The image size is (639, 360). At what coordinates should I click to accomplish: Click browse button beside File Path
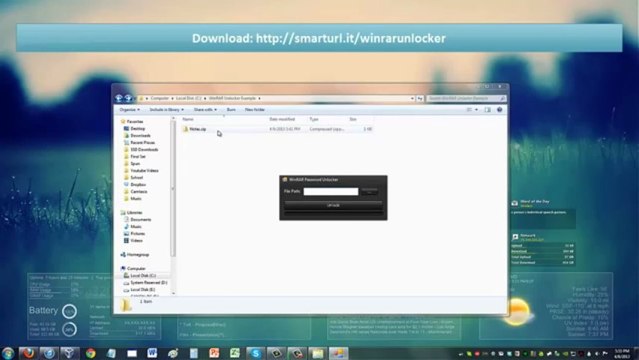369,191
